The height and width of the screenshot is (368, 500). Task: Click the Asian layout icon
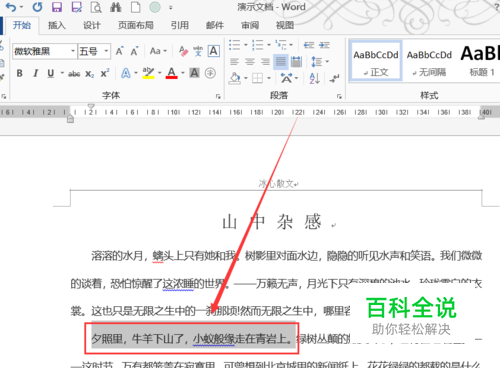(286, 78)
